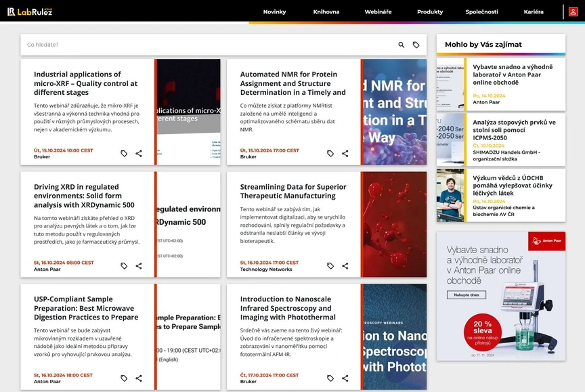The height and width of the screenshot is (392, 585).
Task: Share the micro-XRF webinar card
Action: point(139,153)
